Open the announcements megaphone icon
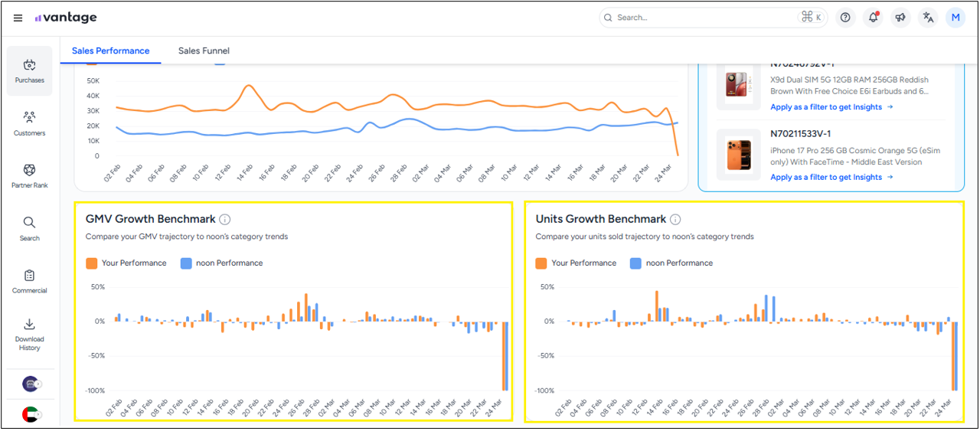Viewport: 980px width, 431px height. pyautogui.click(x=900, y=18)
